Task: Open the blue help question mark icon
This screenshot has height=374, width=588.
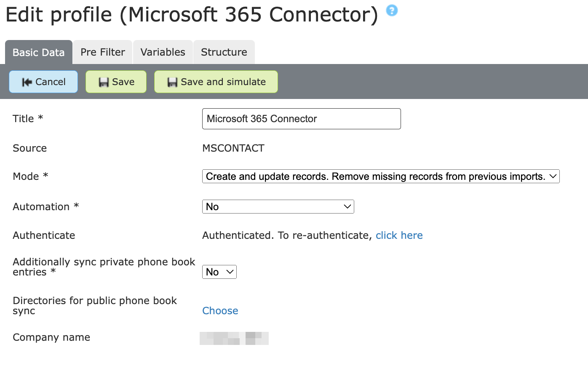Action: [392, 11]
